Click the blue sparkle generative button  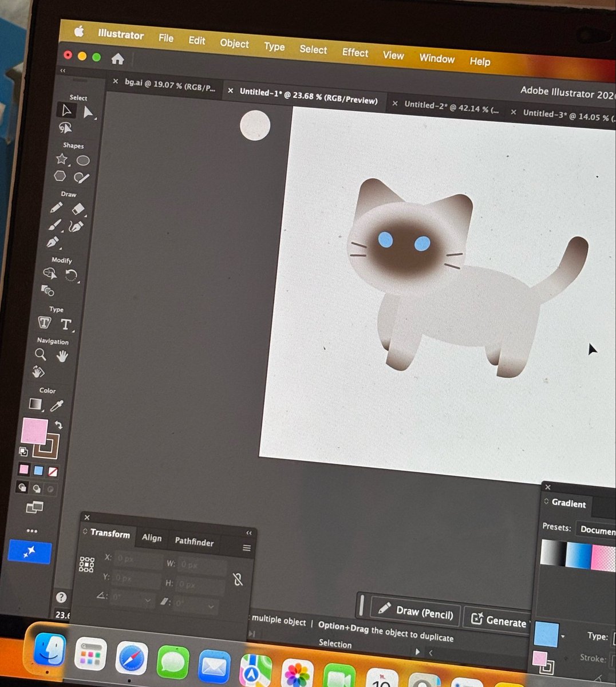click(x=30, y=552)
